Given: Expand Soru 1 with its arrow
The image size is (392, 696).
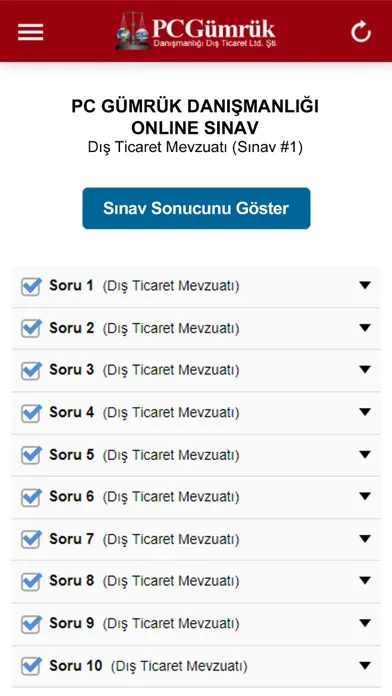Looking at the screenshot, I should [365, 285].
